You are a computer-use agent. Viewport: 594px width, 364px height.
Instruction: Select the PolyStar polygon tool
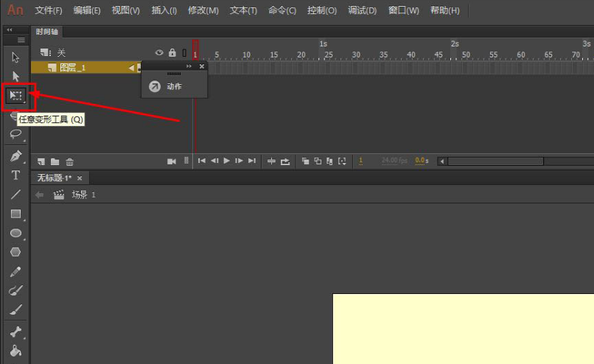coord(15,252)
